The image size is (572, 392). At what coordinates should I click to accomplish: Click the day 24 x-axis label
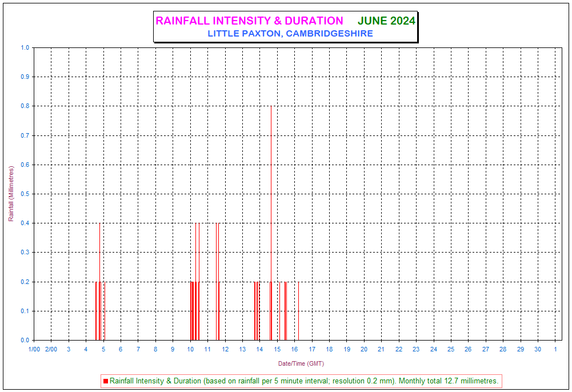pos(434,349)
